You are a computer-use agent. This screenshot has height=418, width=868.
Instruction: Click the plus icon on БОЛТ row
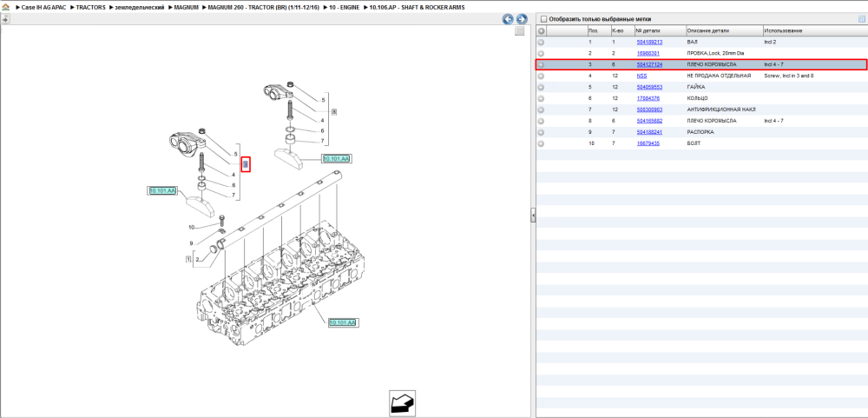pos(541,143)
